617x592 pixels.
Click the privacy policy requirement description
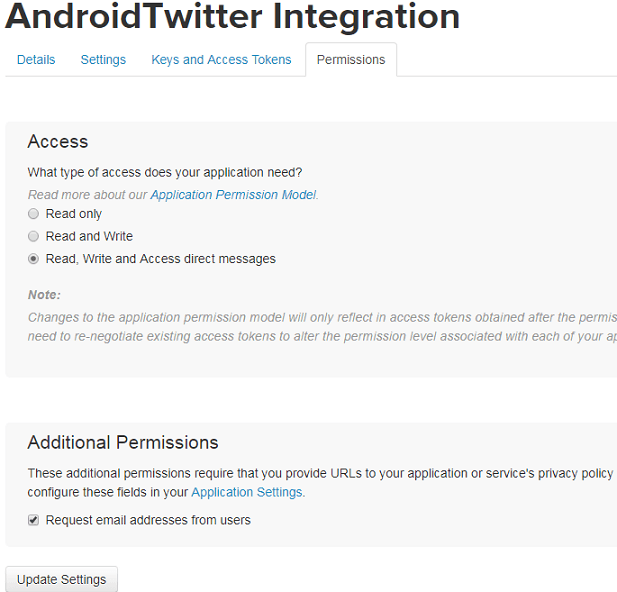point(320,473)
